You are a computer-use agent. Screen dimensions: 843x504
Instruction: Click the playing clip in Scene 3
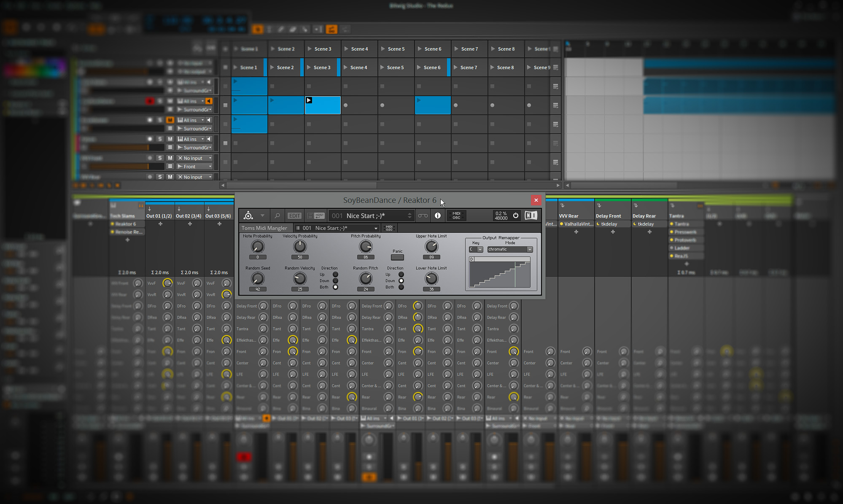tap(323, 105)
